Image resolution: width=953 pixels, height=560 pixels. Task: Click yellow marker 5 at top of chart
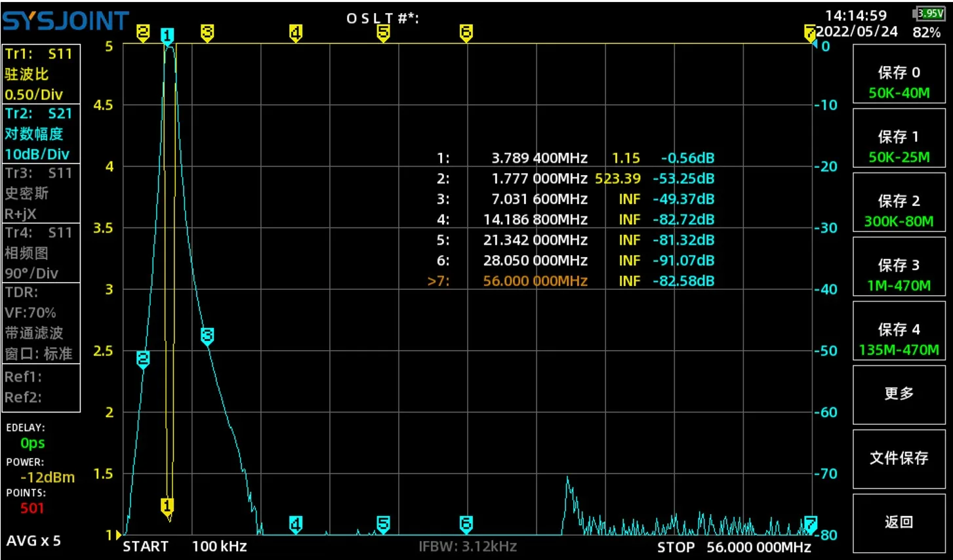click(384, 33)
